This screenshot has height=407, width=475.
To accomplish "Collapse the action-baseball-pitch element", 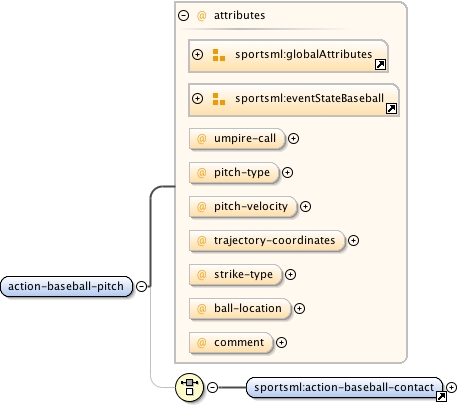I will (x=141, y=286).
